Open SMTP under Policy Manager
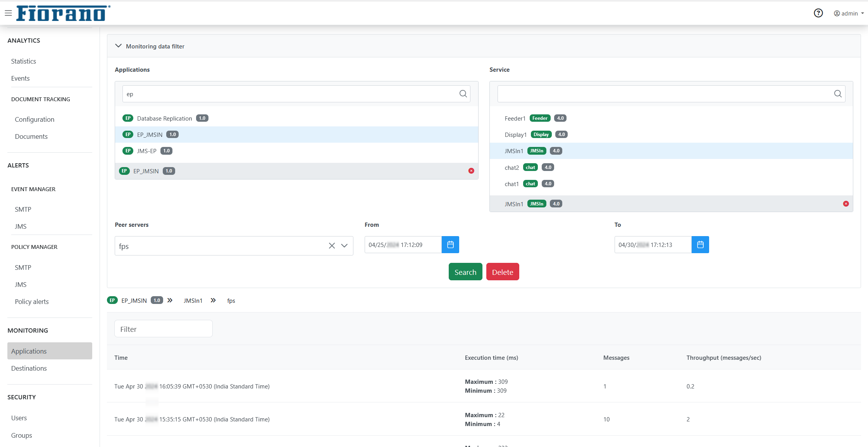Viewport: 868px width, 447px height. click(x=23, y=268)
